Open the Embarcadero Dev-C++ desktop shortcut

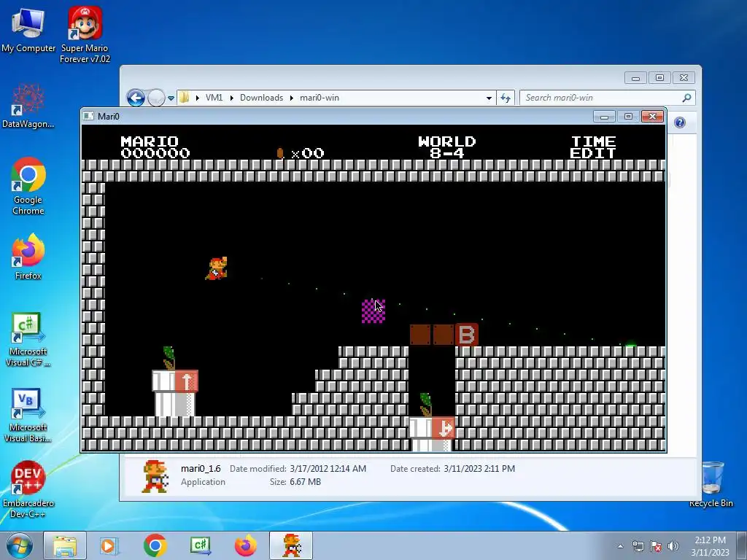(x=28, y=489)
